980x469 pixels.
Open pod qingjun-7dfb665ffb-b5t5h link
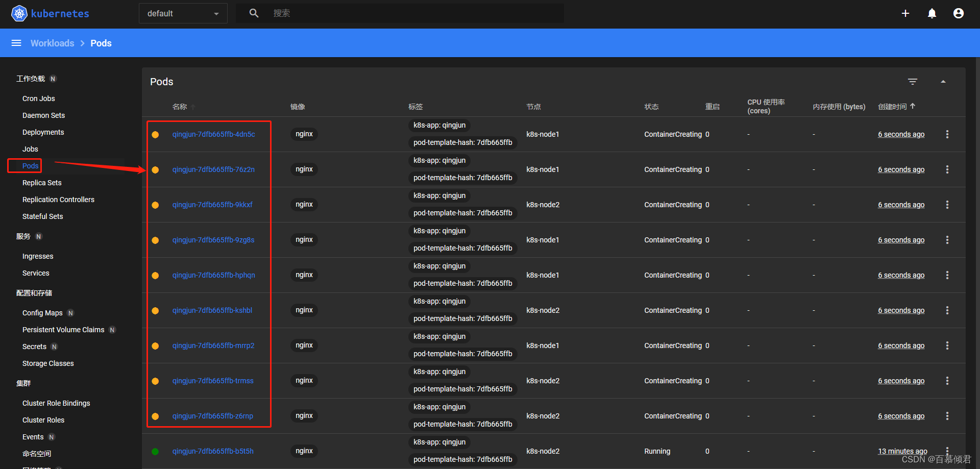[x=213, y=451]
